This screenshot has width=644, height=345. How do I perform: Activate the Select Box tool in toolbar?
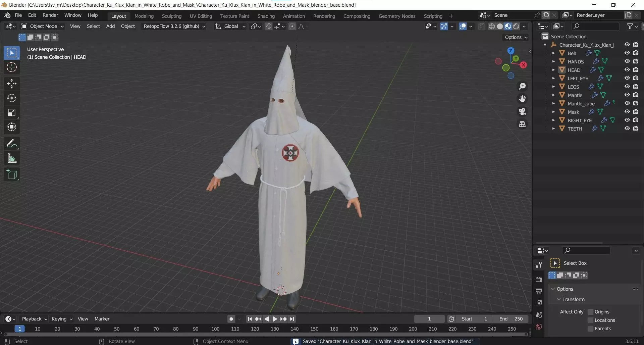click(x=12, y=53)
